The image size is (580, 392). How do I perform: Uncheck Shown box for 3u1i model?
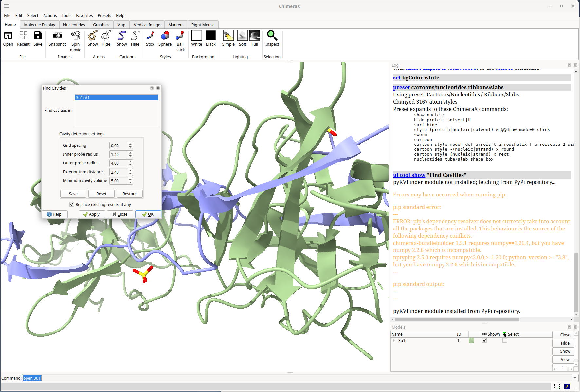[x=484, y=340]
